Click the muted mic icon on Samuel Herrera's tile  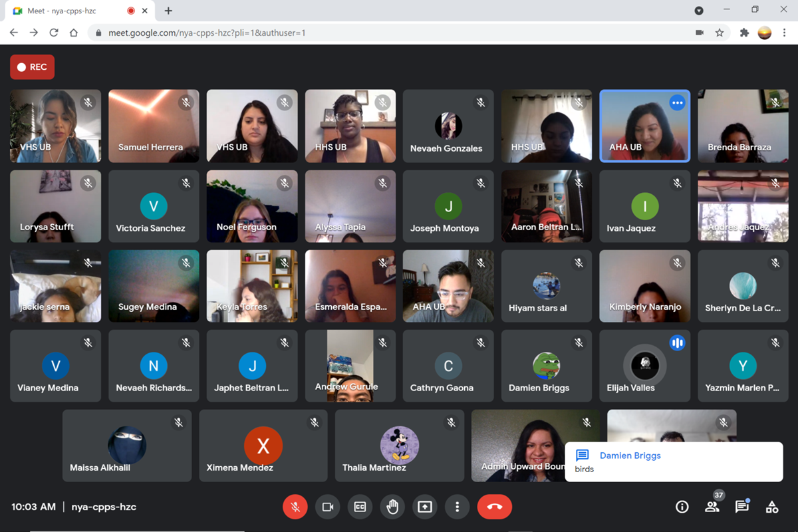point(186,102)
